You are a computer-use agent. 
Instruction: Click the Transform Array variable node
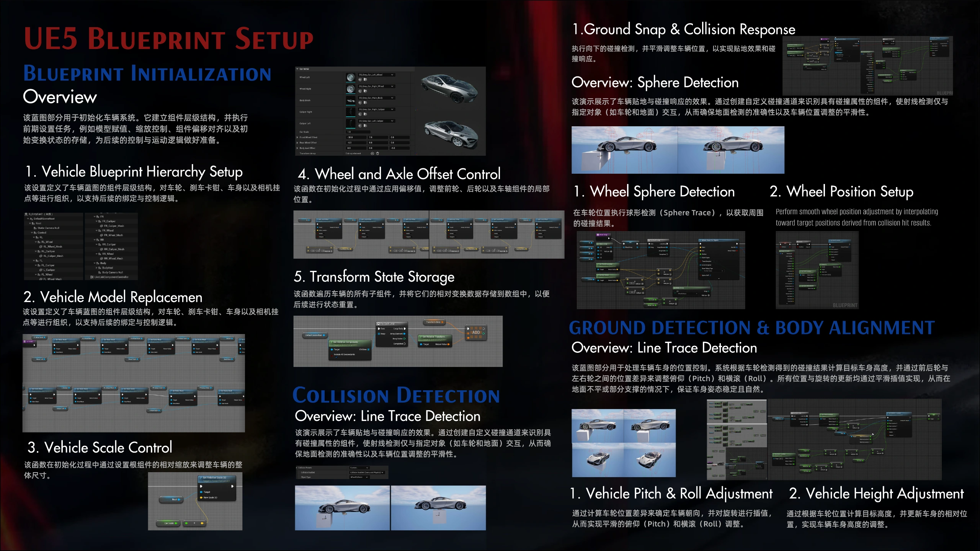click(434, 322)
